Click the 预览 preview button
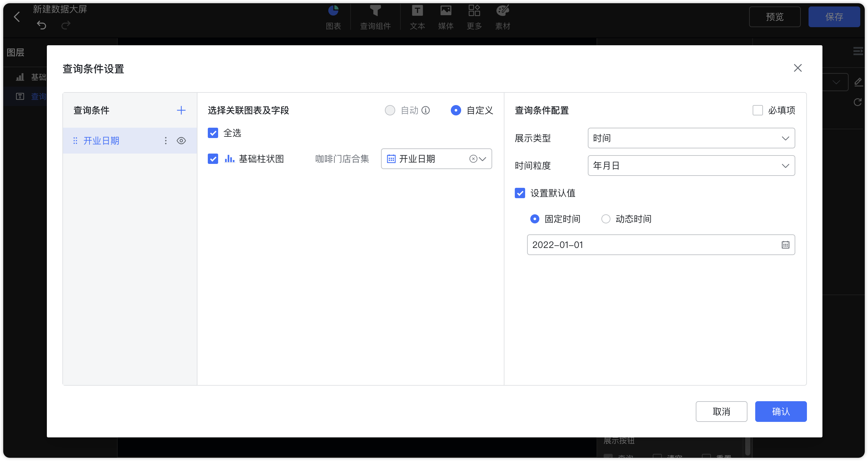The height and width of the screenshot is (461, 868). click(775, 17)
